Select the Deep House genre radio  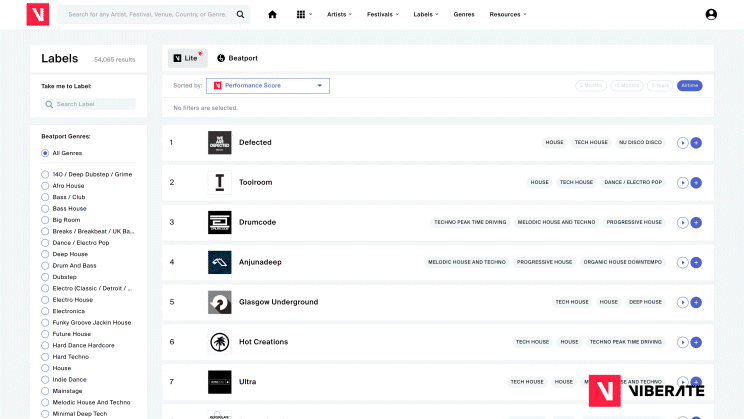[x=45, y=254]
